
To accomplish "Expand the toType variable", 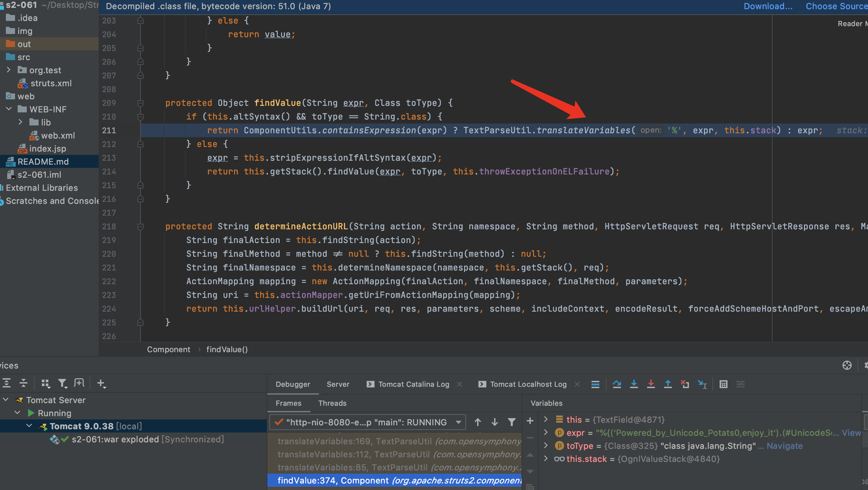I will [546, 446].
